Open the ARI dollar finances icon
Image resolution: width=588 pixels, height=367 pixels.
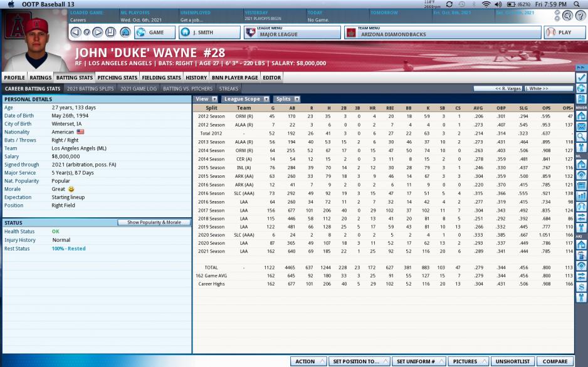(581, 287)
